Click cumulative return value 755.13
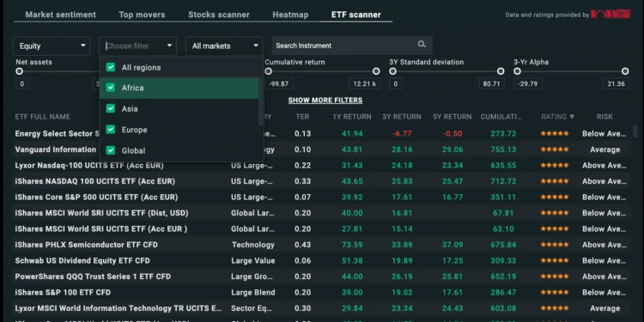 [x=503, y=149]
